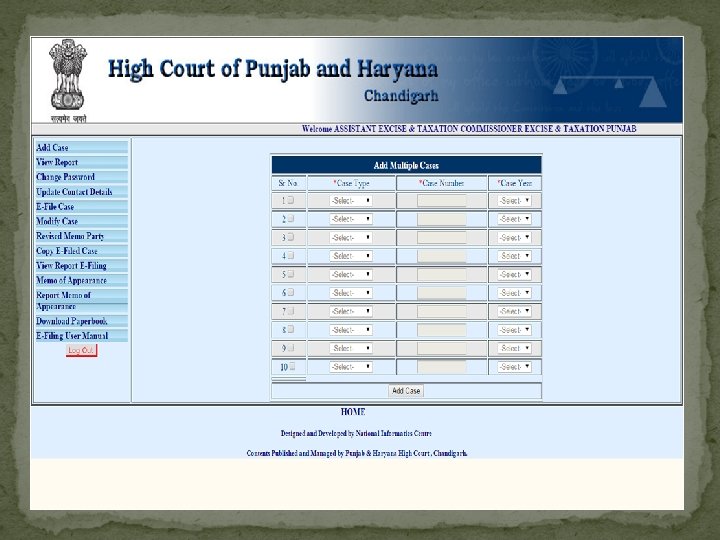Check the row 9 checkbox

[x=291, y=348]
